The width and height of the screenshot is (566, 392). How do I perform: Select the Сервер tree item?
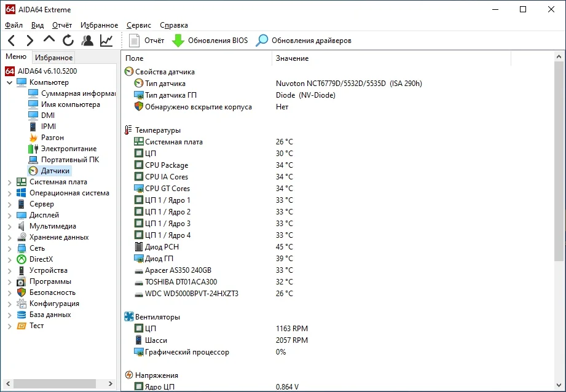tap(42, 204)
